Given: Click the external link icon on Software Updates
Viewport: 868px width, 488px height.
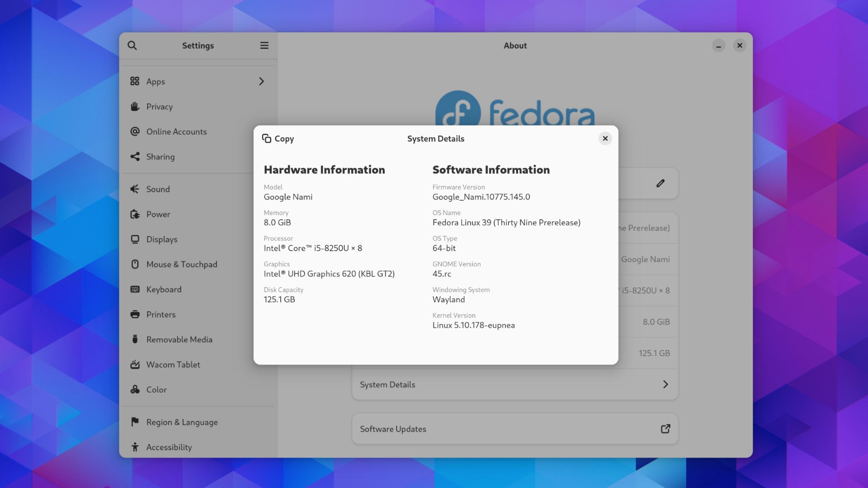Looking at the screenshot, I should (x=665, y=428).
